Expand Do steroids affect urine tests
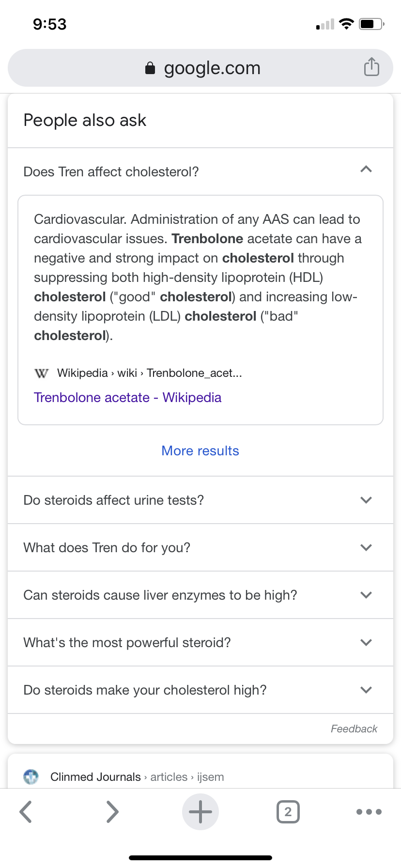The height and width of the screenshot is (868, 401). (x=366, y=500)
